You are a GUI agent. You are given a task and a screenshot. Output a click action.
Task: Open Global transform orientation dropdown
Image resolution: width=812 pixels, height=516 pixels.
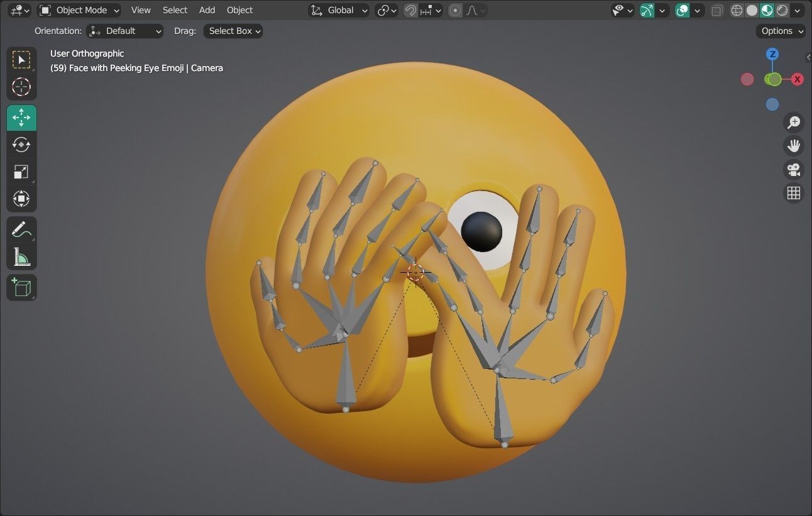coord(339,10)
